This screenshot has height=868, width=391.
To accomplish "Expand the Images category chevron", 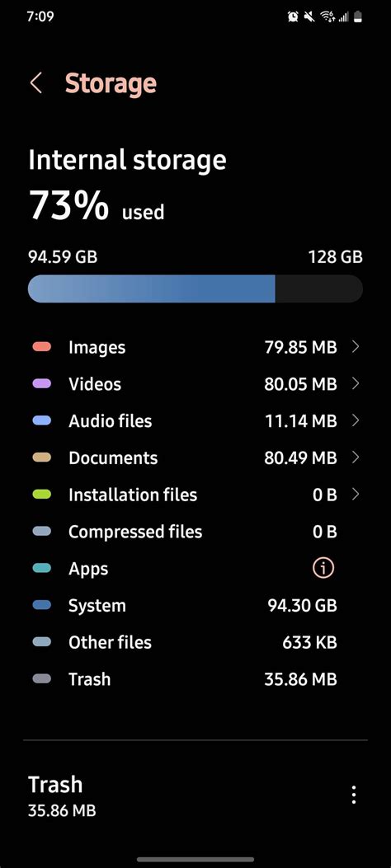I will [x=356, y=347].
